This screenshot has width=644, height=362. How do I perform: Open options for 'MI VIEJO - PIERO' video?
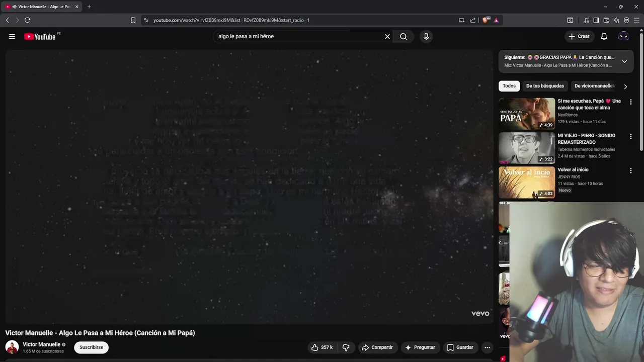pos(630,136)
